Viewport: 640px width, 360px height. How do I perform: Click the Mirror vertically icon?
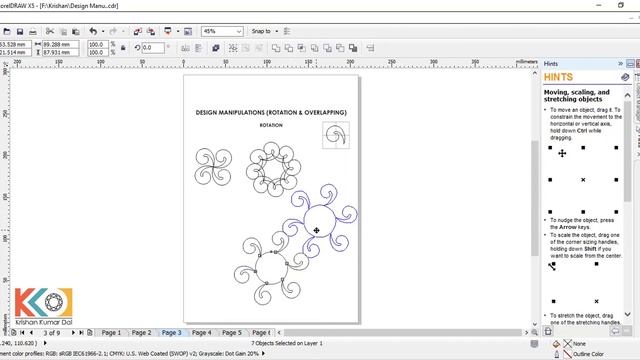click(198, 48)
